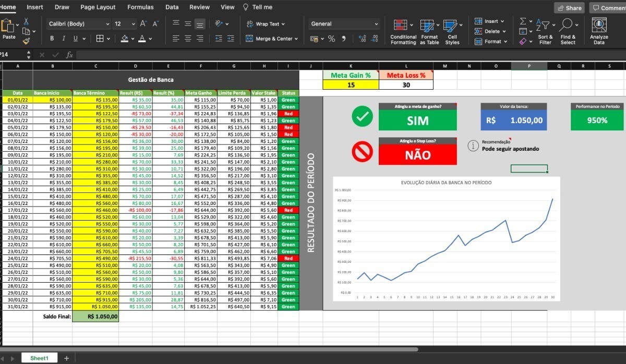Viewport: 626px width, 364px height.
Task: Switch to the Formulas ribbon tab
Action: (140, 7)
